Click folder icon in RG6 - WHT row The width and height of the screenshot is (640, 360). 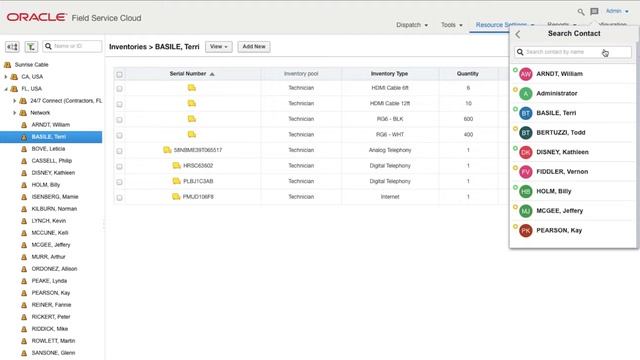(191, 134)
